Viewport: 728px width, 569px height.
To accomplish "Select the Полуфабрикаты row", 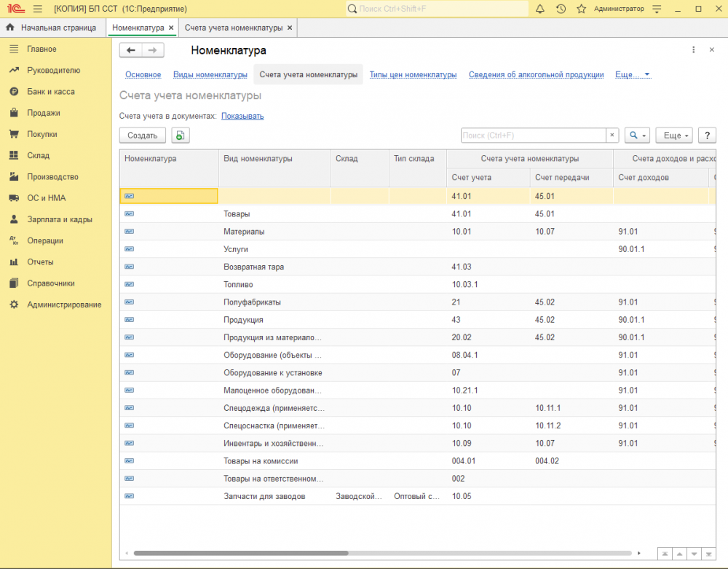I will point(417,302).
